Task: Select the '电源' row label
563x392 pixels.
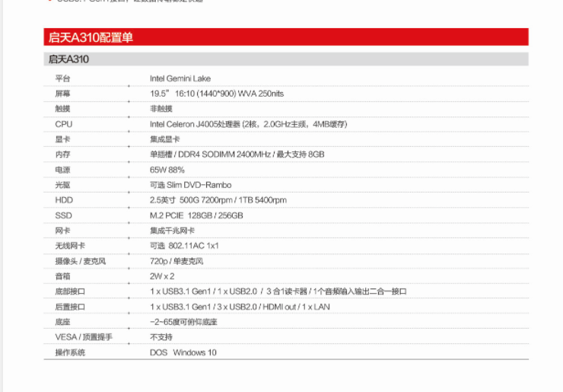Action: click(62, 170)
